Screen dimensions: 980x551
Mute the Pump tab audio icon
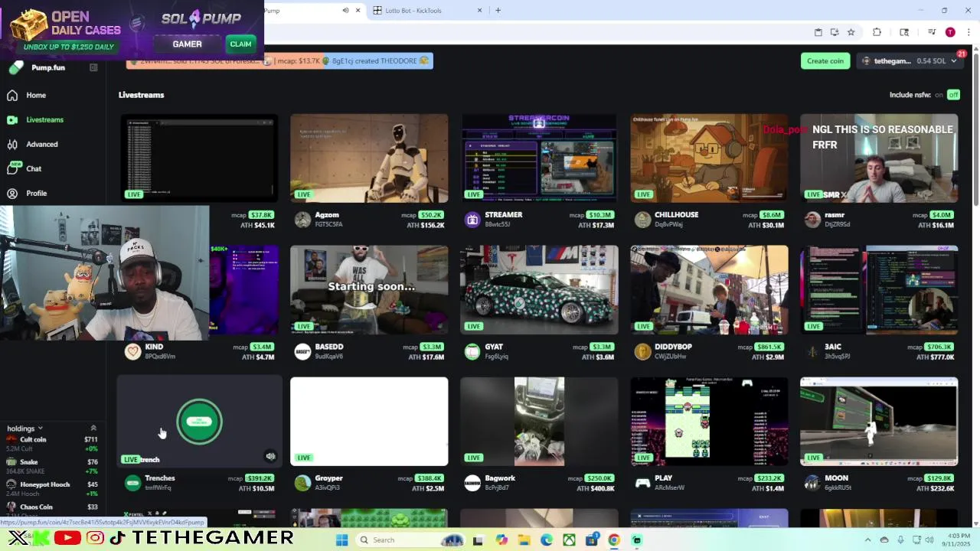tap(345, 11)
